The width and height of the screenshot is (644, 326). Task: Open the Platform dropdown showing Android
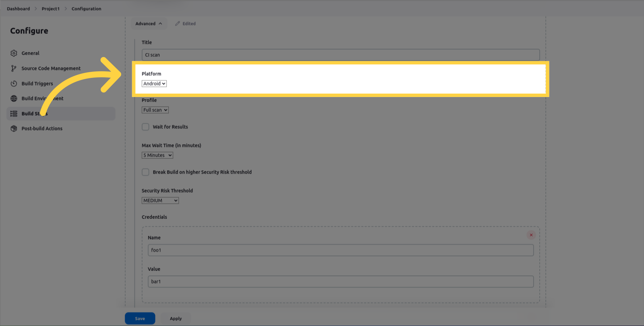[x=154, y=84]
